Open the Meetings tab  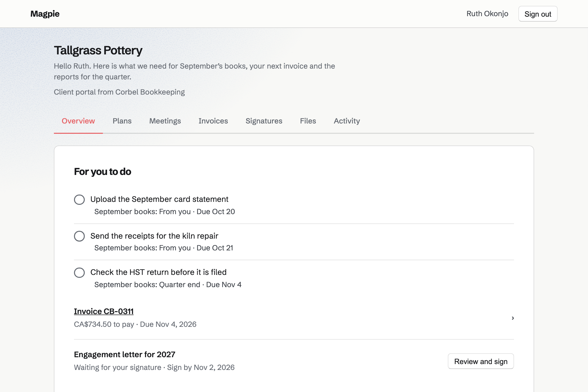click(x=165, y=121)
